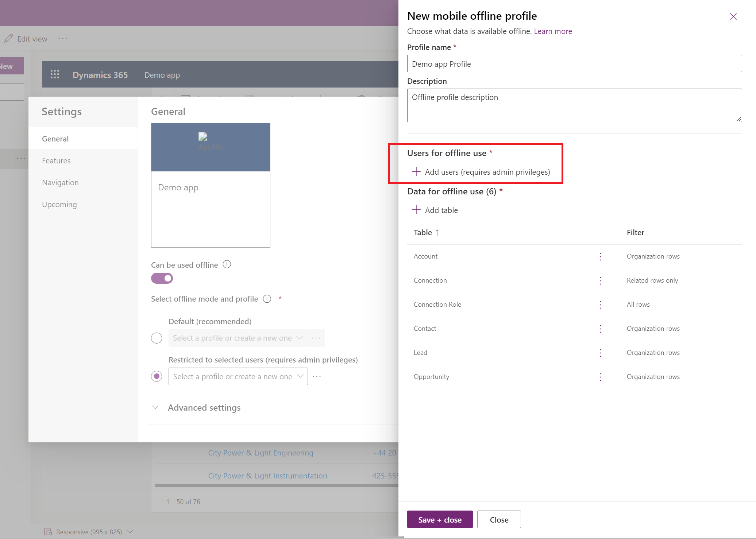Image resolution: width=756 pixels, height=539 pixels.
Task: Select Default recommended offline mode
Action: click(158, 338)
